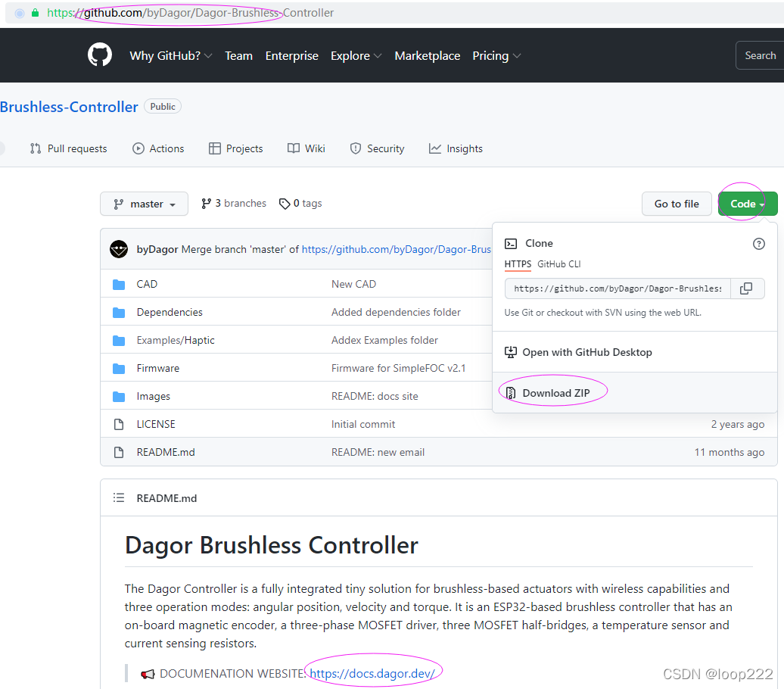This screenshot has height=689, width=784.
Task: Switch to the Insights tab
Action: pos(456,148)
